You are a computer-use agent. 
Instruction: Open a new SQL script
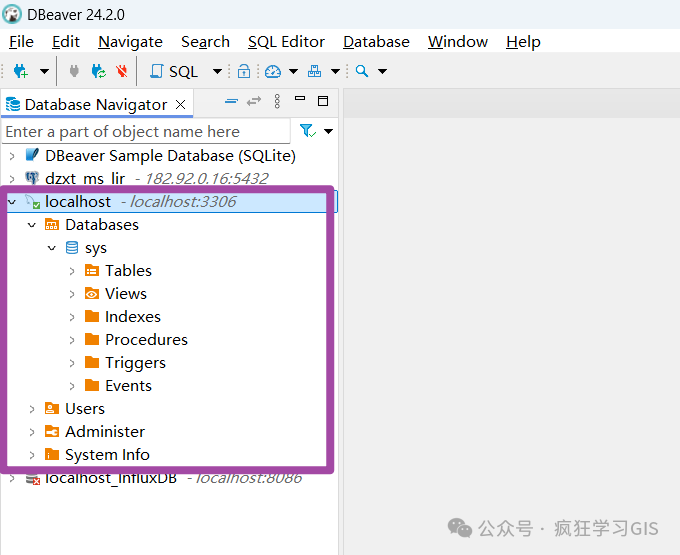point(174,71)
